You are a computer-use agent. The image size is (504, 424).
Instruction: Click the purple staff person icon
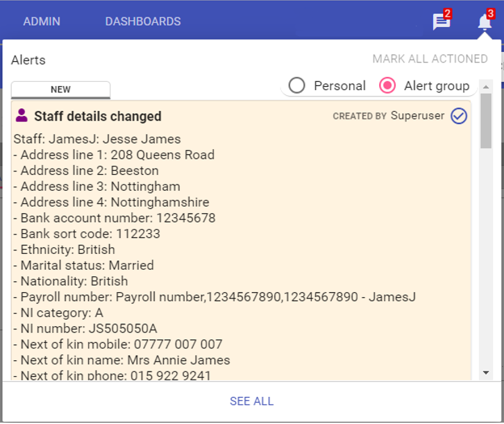pyautogui.click(x=22, y=115)
